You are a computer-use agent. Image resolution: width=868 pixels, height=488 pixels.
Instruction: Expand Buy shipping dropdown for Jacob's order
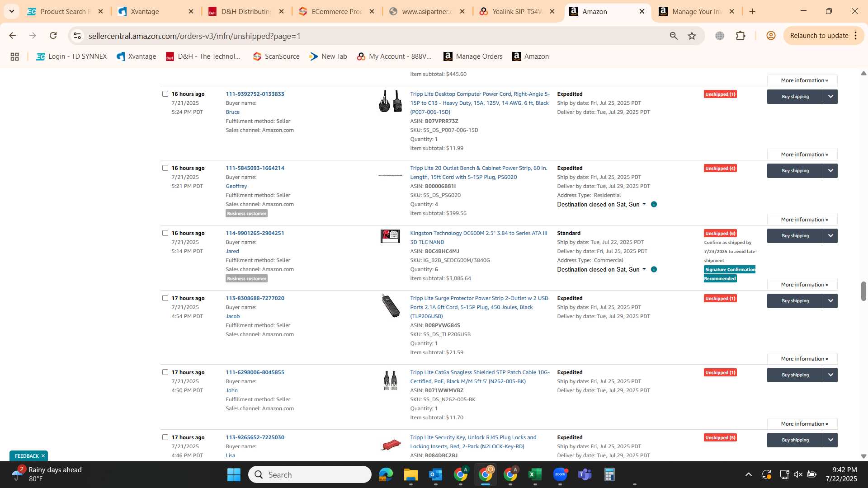(830, 301)
